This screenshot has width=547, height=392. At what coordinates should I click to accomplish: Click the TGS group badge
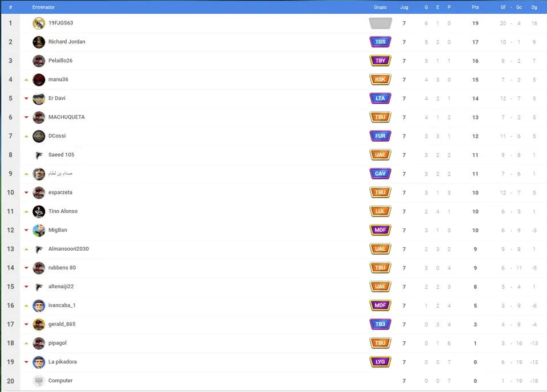(x=380, y=42)
